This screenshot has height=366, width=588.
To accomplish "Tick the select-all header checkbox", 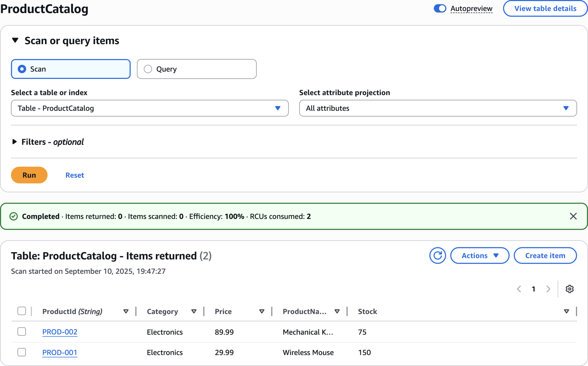I will point(22,311).
